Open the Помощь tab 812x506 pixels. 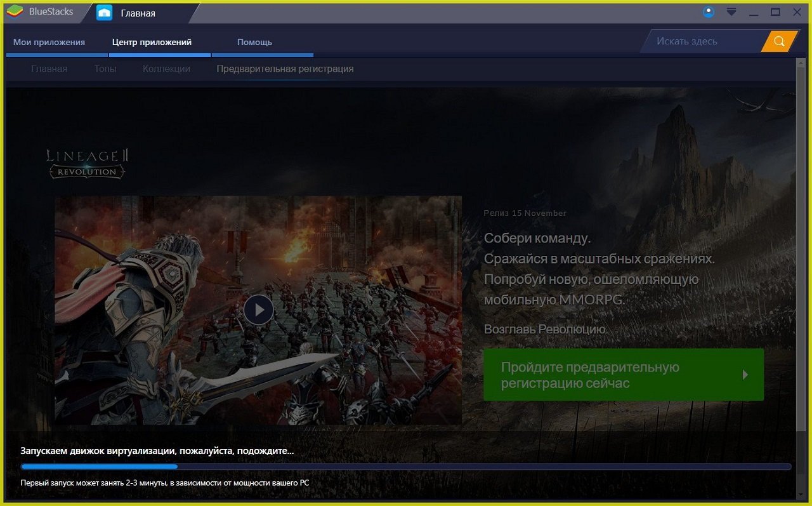(x=254, y=42)
